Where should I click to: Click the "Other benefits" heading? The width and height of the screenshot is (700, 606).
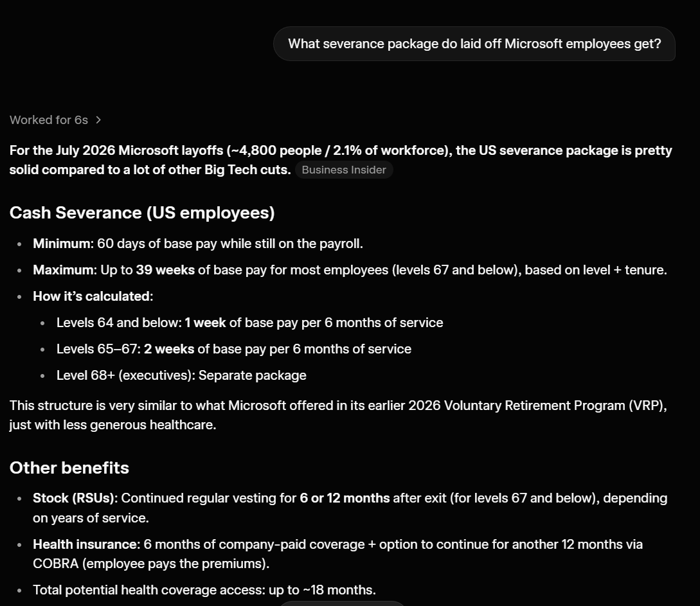coord(69,468)
